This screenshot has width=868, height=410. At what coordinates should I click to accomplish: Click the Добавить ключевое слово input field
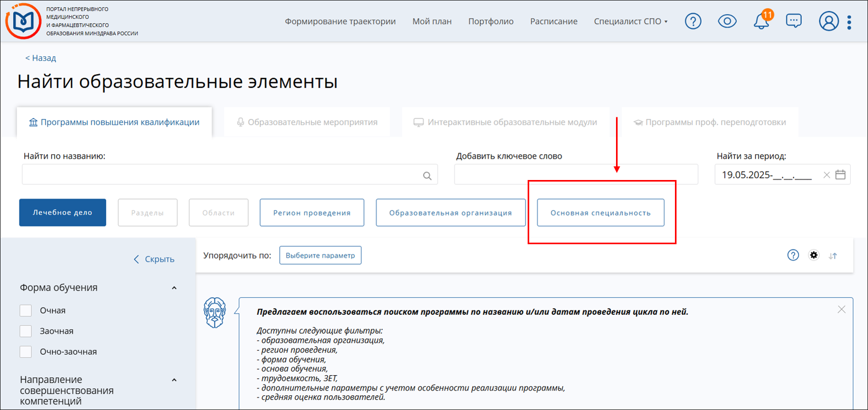(x=576, y=175)
